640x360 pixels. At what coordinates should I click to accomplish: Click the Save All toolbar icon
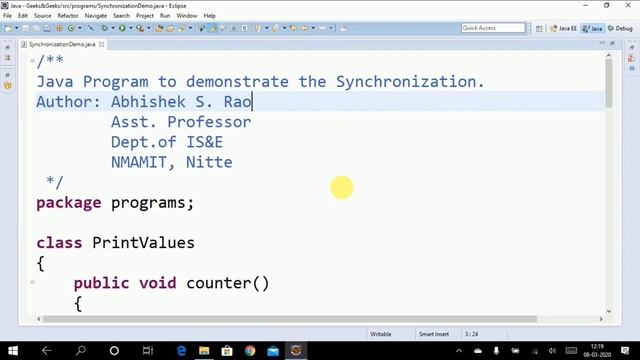36,28
